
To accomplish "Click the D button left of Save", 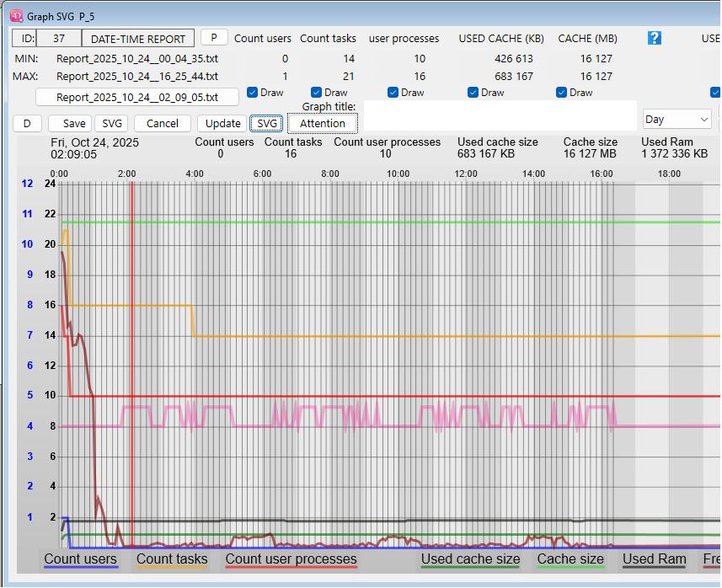I will (x=27, y=123).
